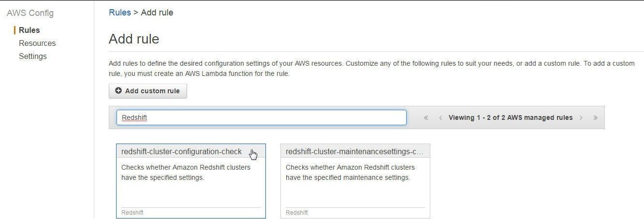Click the Rules breadcrumb link
Viewport: 644px width, 219px height.
tap(119, 13)
